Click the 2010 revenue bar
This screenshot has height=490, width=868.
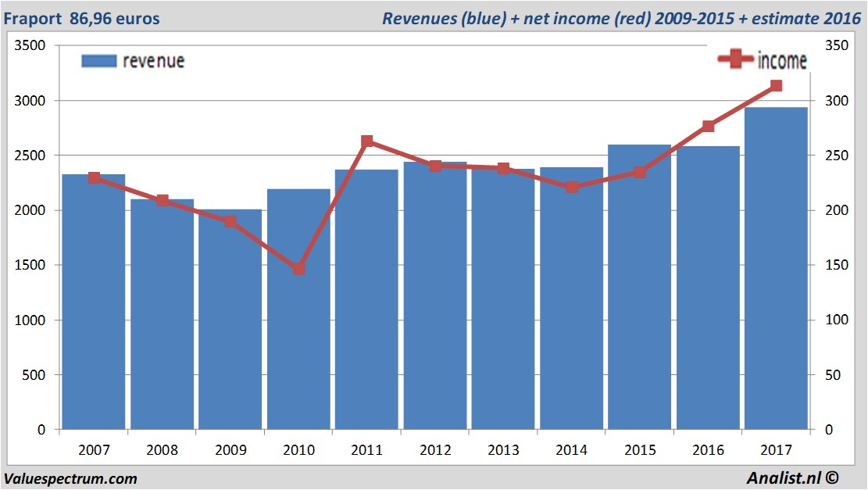(299, 309)
